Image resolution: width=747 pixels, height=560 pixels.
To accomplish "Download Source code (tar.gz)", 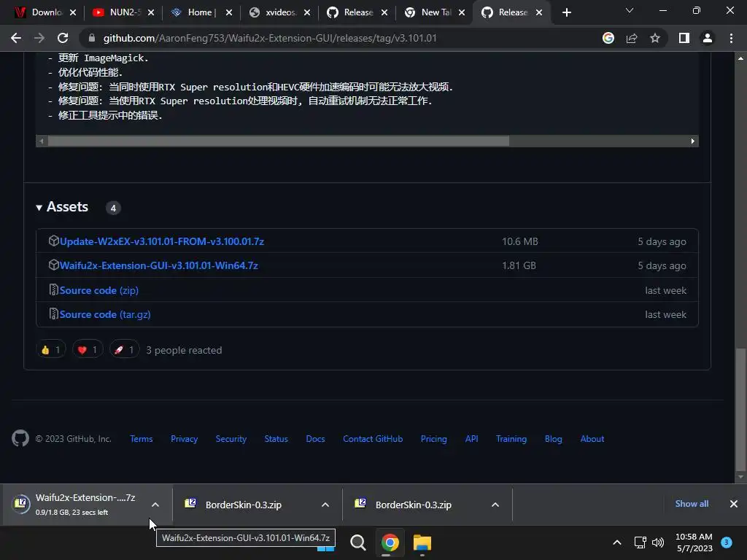I will (x=105, y=315).
